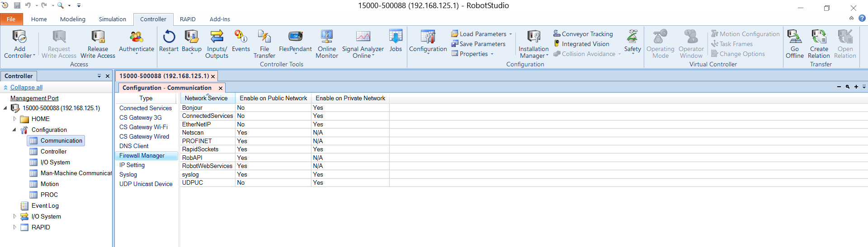Select UDP Unicast Device type
Viewport: 868px width, 247px height.
coord(146,184)
